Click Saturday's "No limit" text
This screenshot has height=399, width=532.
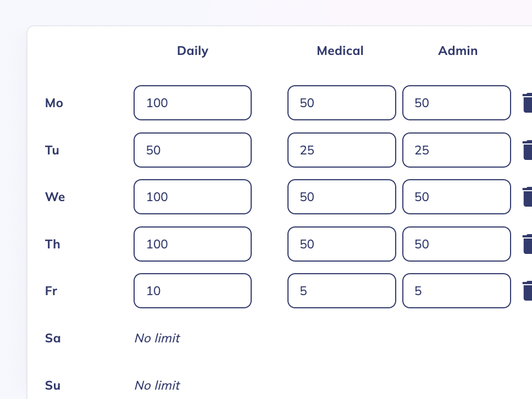pos(157,338)
